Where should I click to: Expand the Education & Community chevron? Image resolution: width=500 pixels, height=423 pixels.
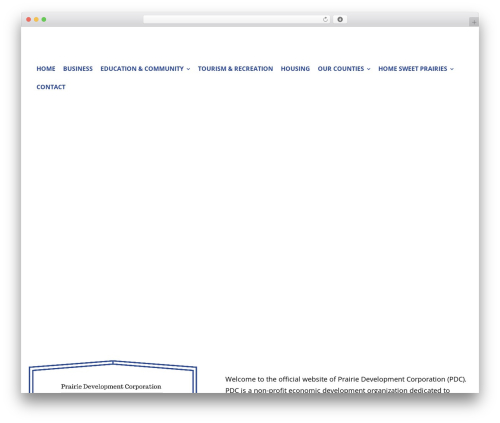[x=188, y=69]
